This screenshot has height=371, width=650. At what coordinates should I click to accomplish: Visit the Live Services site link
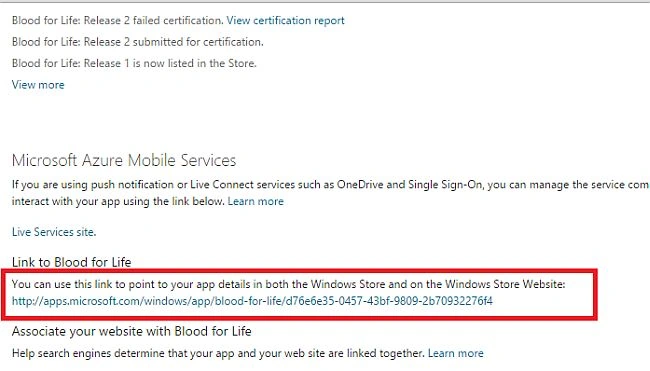pyautogui.click(x=54, y=232)
